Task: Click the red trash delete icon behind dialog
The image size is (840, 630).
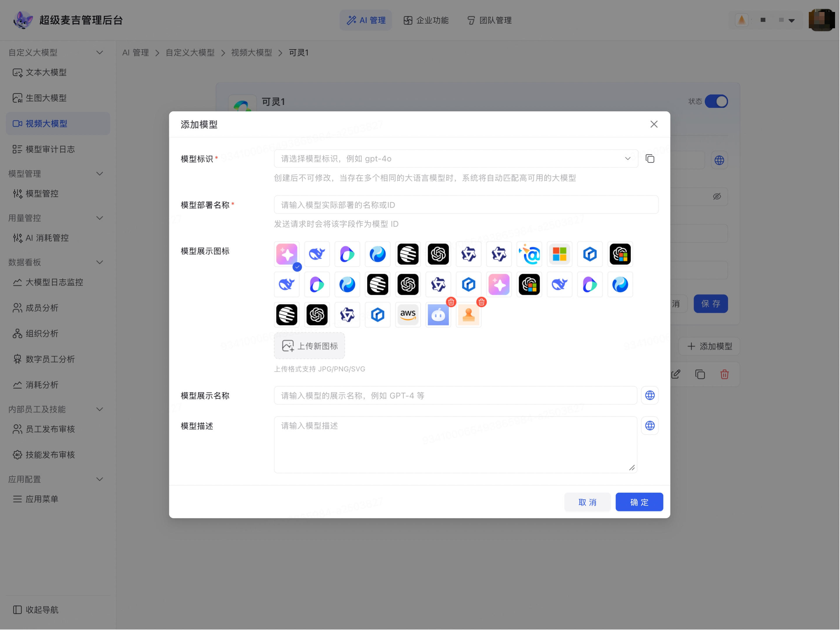Action: tap(725, 374)
